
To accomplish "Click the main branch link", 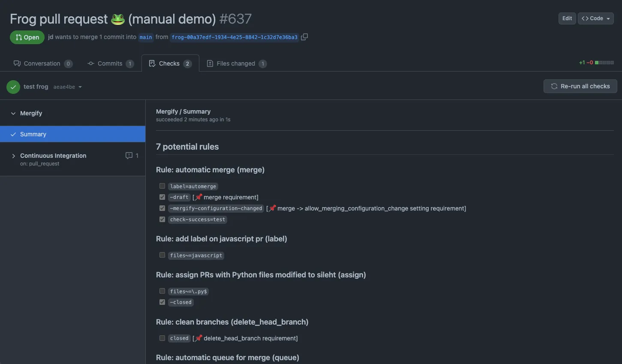I will tap(145, 37).
